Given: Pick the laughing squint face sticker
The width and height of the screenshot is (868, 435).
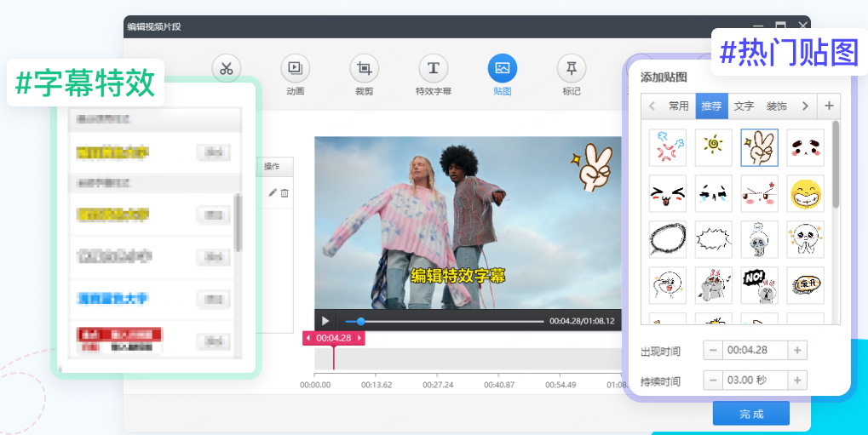Looking at the screenshot, I should tap(668, 194).
